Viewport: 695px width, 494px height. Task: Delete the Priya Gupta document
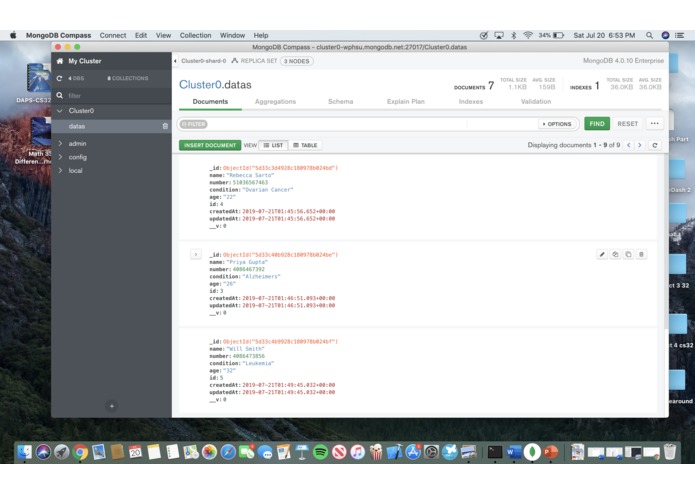[641, 254]
